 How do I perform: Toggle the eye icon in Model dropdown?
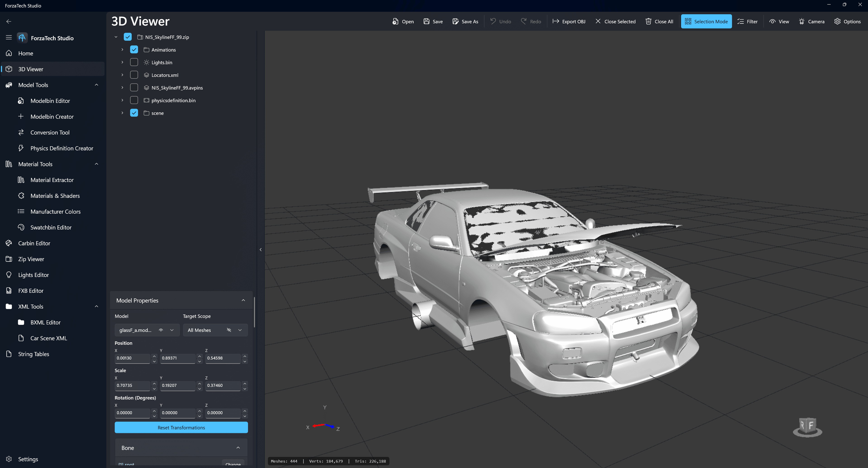(161, 330)
